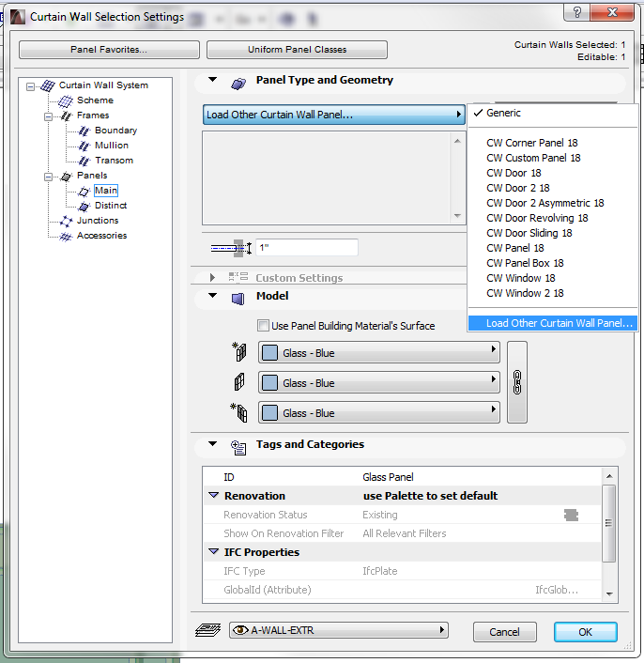This screenshot has height=663, width=644.
Task: Click the Frames icon in tree
Action: [x=67, y=116]
